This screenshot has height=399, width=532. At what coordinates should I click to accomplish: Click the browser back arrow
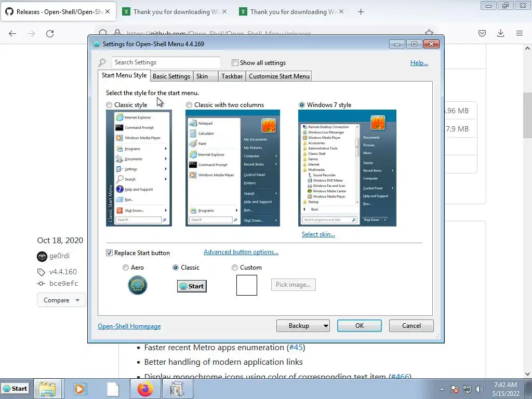(x=12, y=33)
